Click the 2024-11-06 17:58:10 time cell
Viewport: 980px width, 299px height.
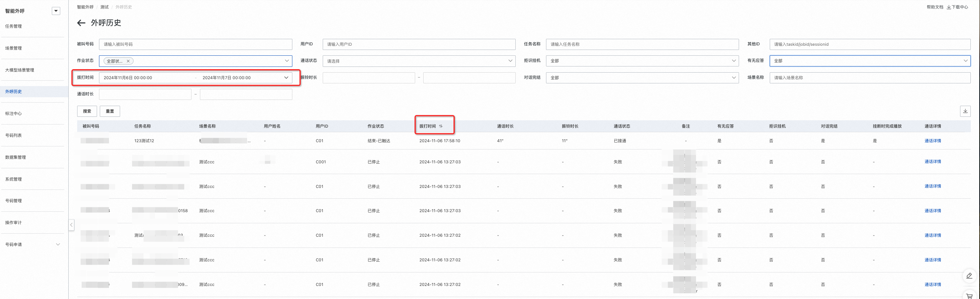(x=440, y=141)
